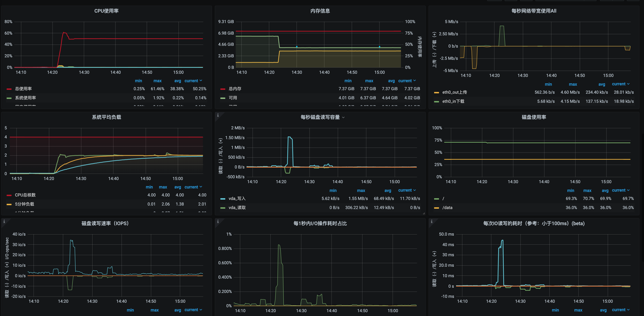Toggle 总使用率 series in CPU legend
This screenshot has width=644, height=316.
point(23,89)
